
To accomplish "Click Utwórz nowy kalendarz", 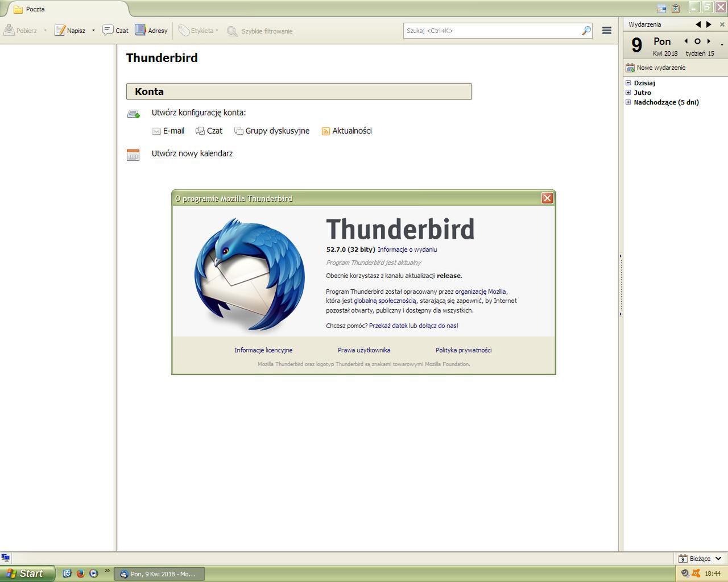I will pyautogui.click(x=192, y=153).
